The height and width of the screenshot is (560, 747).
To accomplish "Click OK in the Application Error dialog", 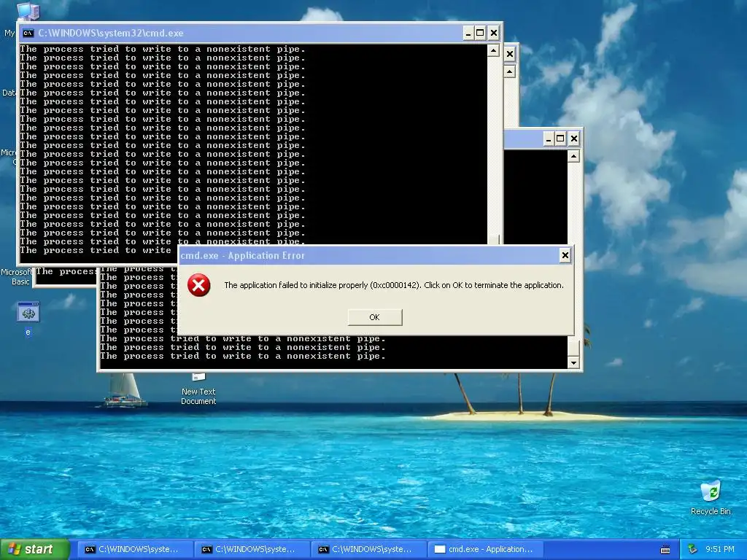I will (375, 317).
